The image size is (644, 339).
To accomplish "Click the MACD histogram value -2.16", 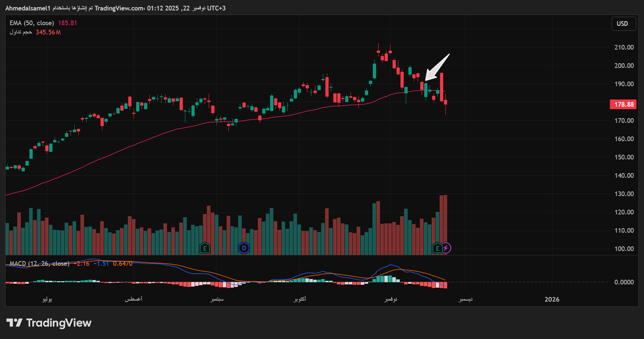I will pyautogui.click(x=81, y=263).
